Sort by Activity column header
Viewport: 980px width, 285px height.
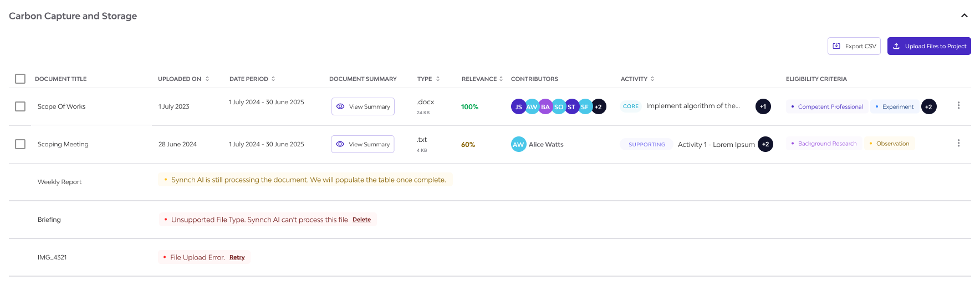tap(637, 79)
